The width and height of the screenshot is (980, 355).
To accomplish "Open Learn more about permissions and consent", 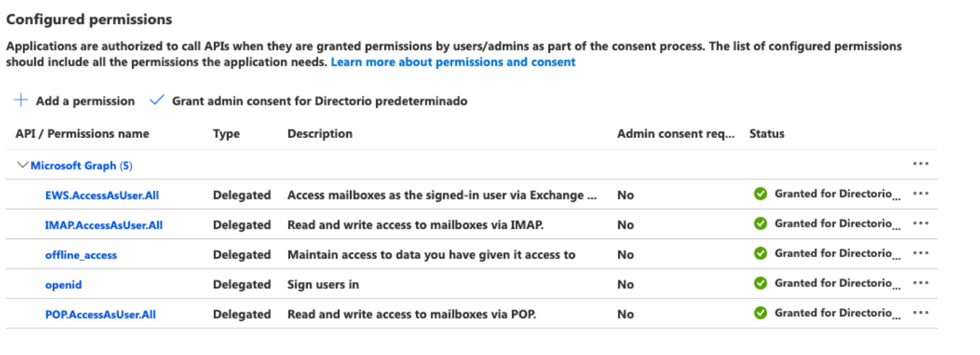I will [453, 62].
